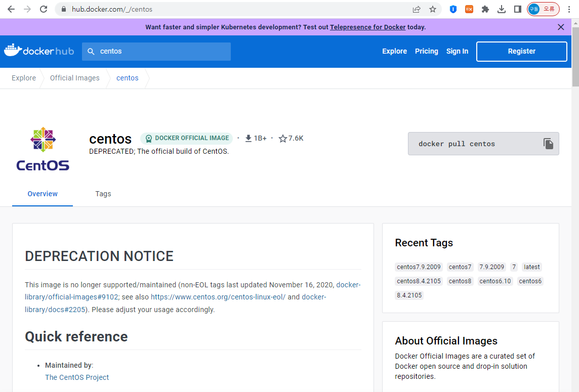The height and width of the screenshot is (392, 579).
Task: Select the 7.9.2009 tag
Action: click(491, 267)
